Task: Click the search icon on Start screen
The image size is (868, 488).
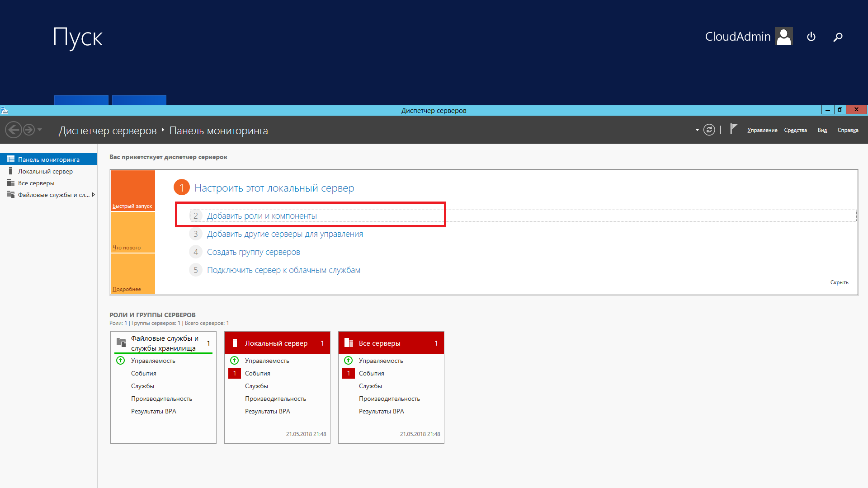Action: [838, 37]
